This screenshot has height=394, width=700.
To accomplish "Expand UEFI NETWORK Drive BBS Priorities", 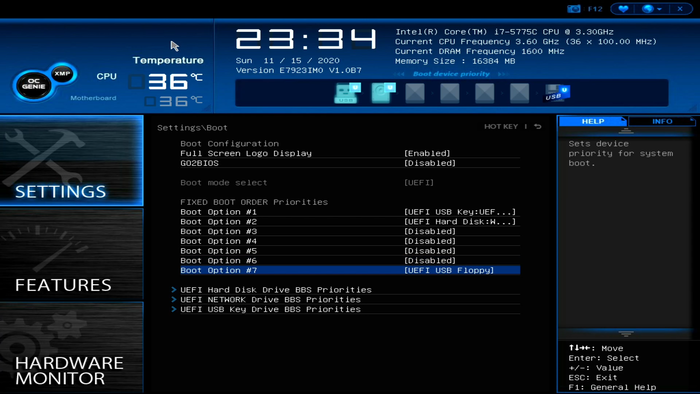I will pos(270,300).
